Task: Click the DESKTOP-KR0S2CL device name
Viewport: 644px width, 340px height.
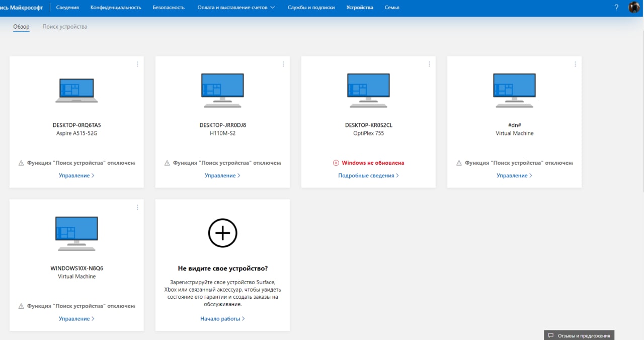Action: 368,125
